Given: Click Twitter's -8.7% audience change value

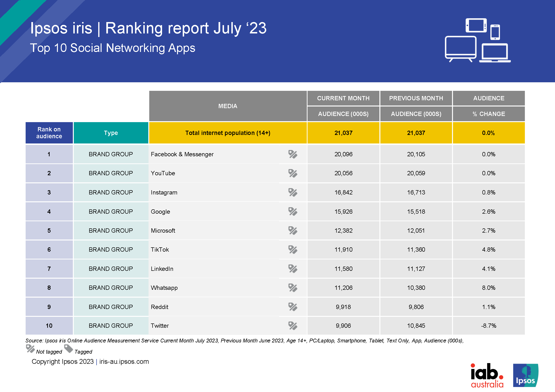Looking at the screenshot, I should [x=488, y=326].
